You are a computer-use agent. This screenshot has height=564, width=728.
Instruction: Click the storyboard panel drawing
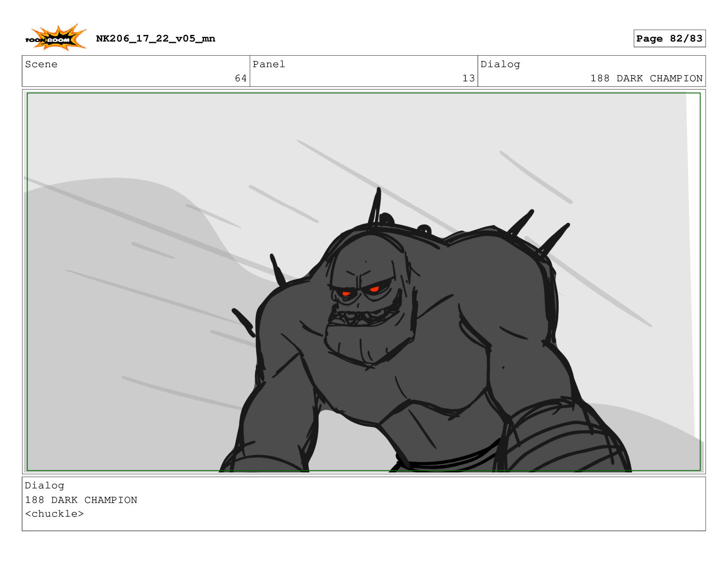[x=364, y=282]
